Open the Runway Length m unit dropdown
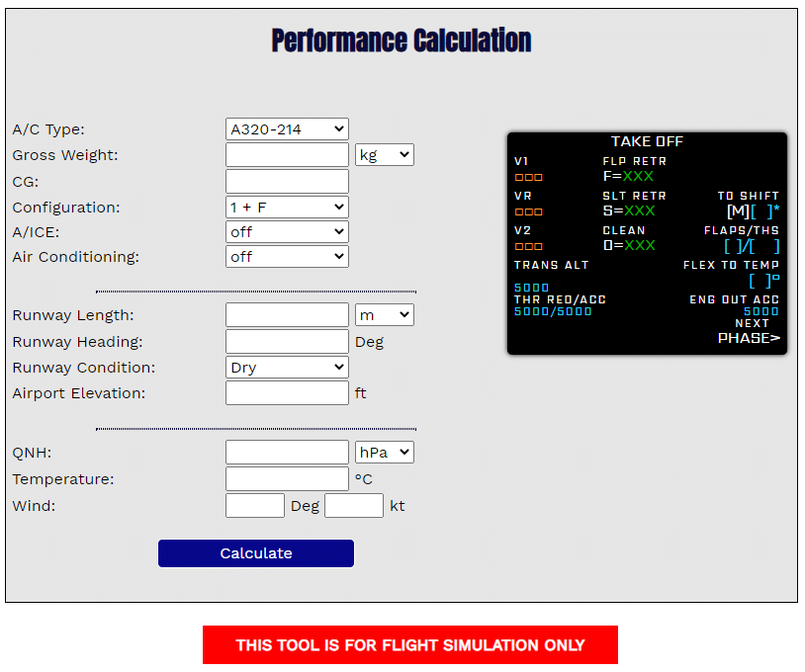Screen dimensions: 805x672 384,315
